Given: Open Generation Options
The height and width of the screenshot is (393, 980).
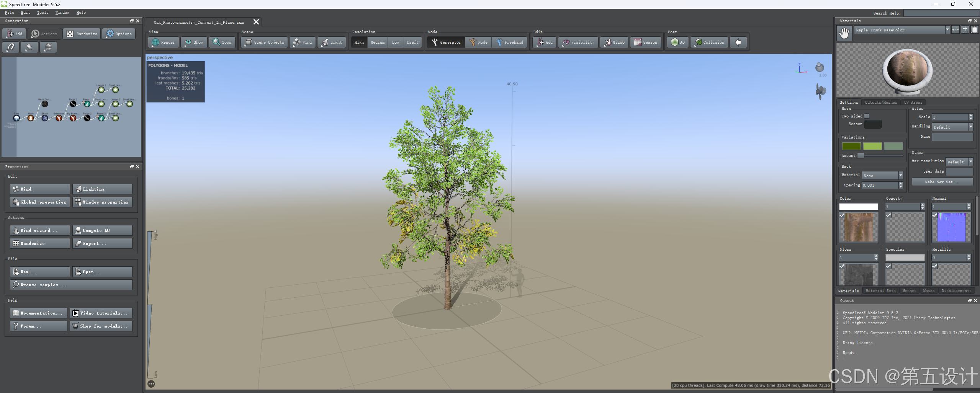Looking at the screenshot, I should (x=119, y=34).
